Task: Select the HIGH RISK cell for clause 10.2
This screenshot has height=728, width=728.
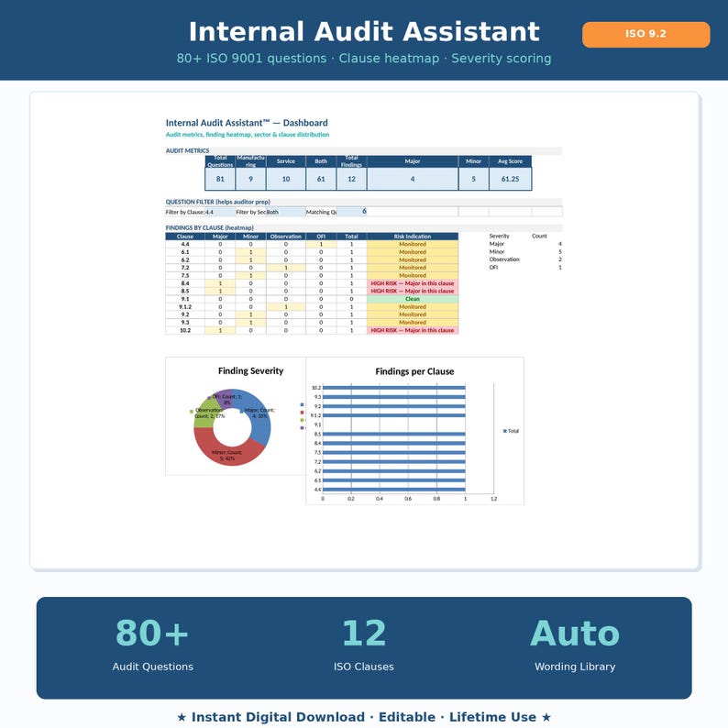Action: [x=413, y=330]
